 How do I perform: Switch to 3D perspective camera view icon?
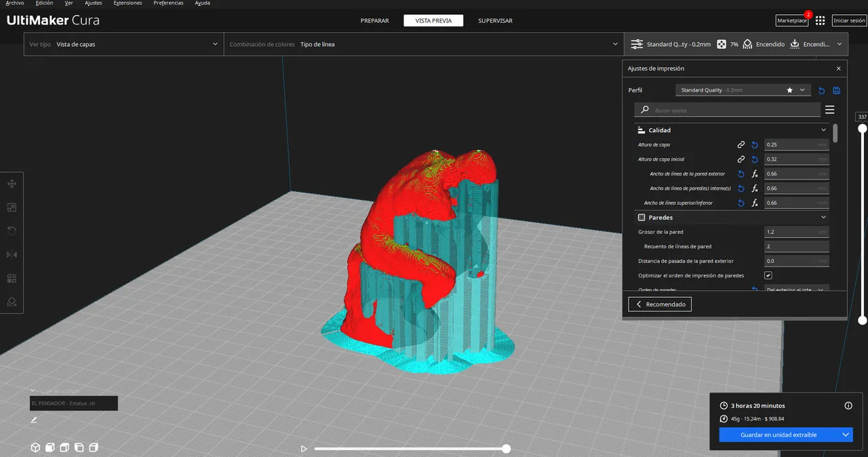[35, 448]
